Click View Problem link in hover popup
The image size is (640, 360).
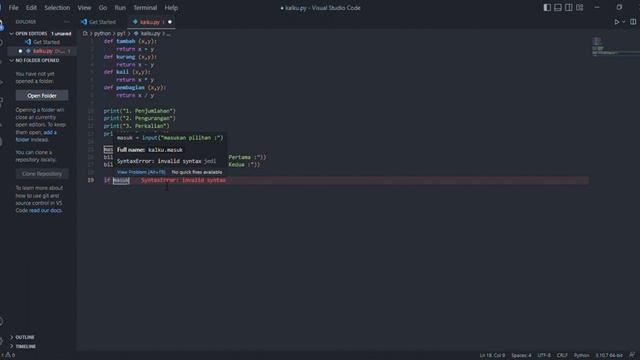(141, 172)
